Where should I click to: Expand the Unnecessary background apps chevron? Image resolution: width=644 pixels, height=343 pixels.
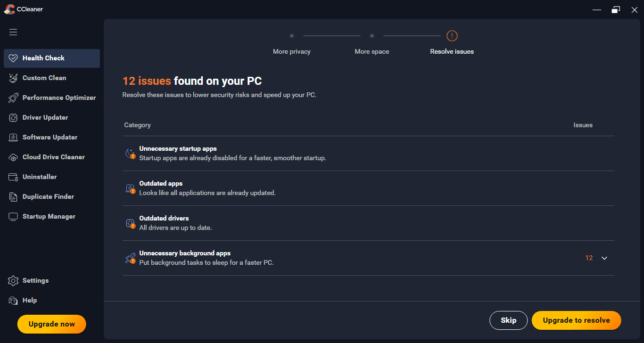pos(604,258)
